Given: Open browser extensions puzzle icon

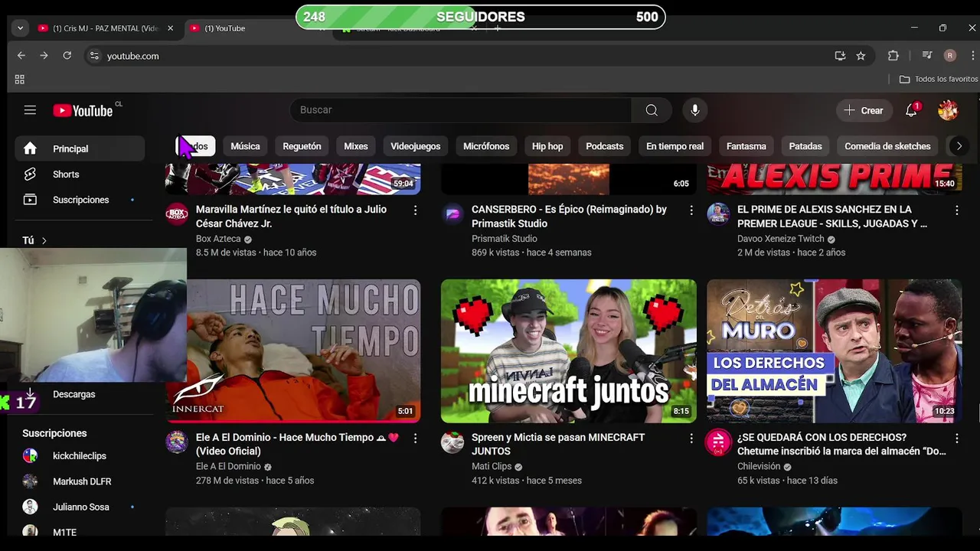Looking at the screenshot, I should tap(893, 56).
